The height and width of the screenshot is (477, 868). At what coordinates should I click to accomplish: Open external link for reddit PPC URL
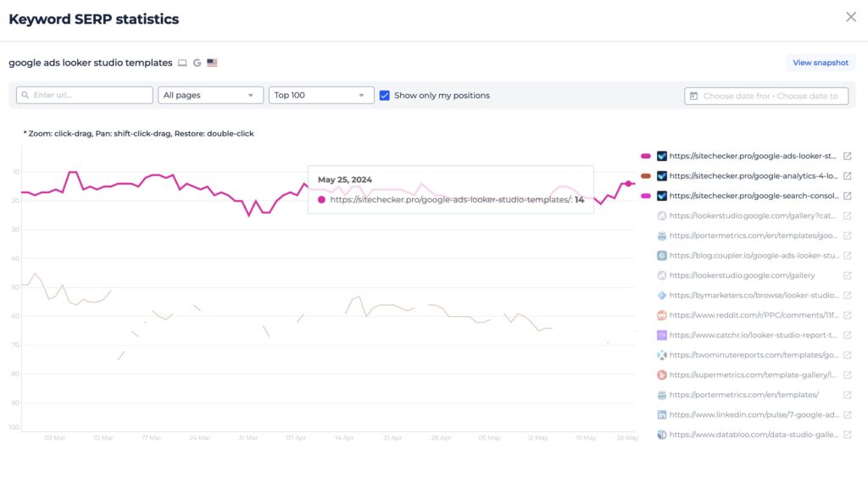tap(847, 315)
